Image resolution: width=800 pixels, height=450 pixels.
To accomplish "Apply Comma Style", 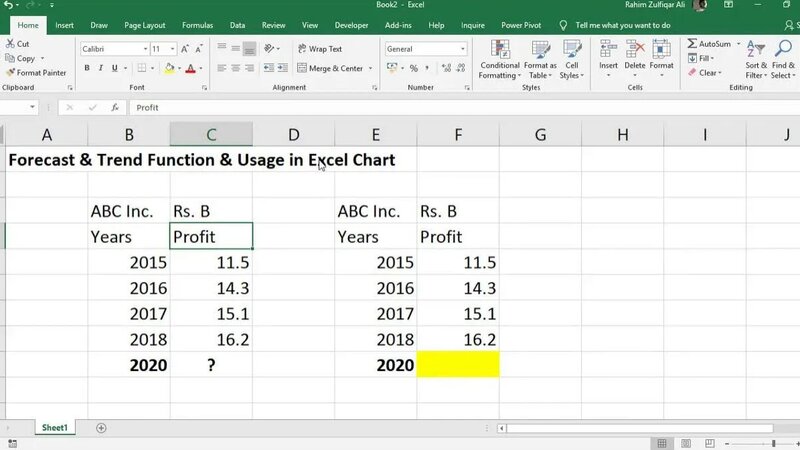I will [x=427, y=68].
